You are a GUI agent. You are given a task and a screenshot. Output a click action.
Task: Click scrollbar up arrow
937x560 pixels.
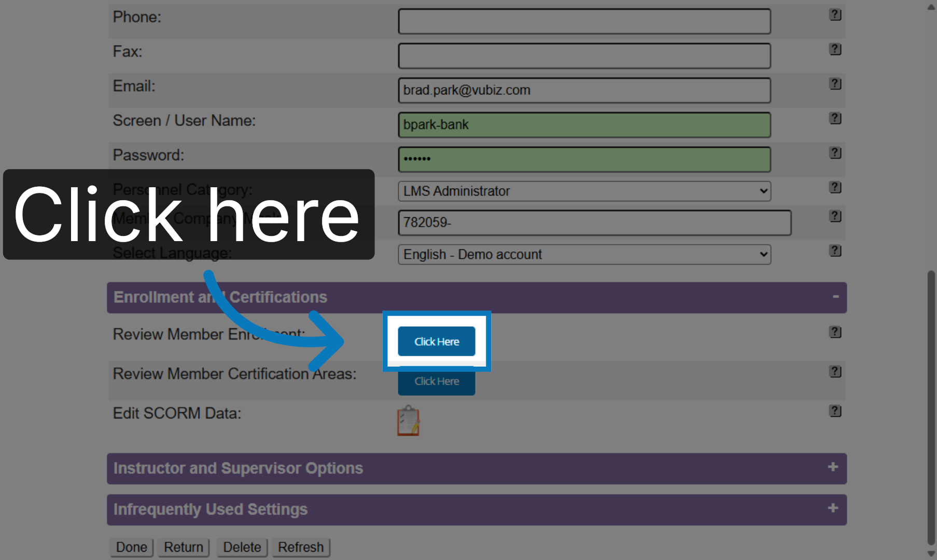pyautogui.click(x=931, y=7)
